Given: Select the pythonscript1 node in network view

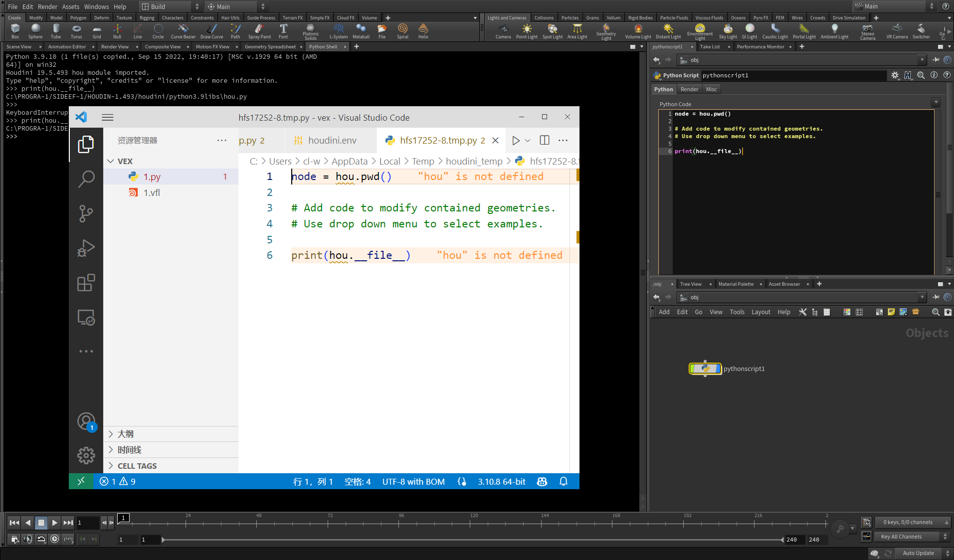Looking at the screenshot, I should point(705,369).
